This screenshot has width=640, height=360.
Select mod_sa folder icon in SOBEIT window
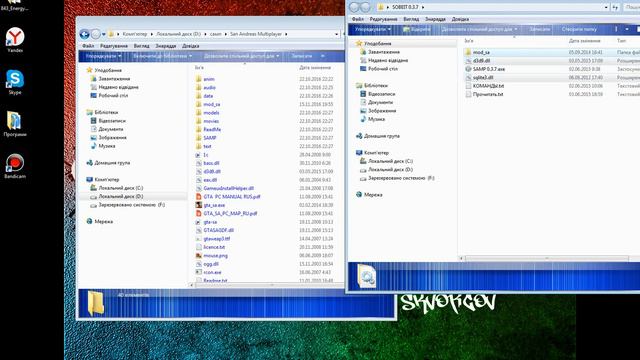pos(468,52)
